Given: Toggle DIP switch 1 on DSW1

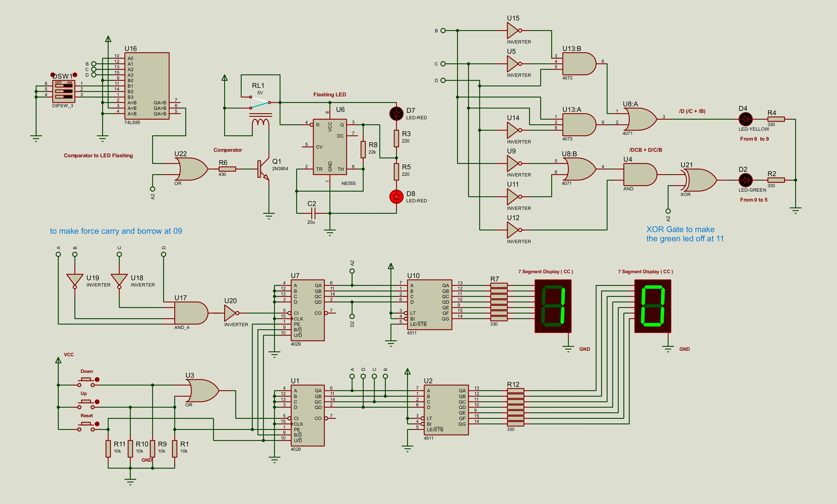Looking at the screenshot, I should coord(64,85).
